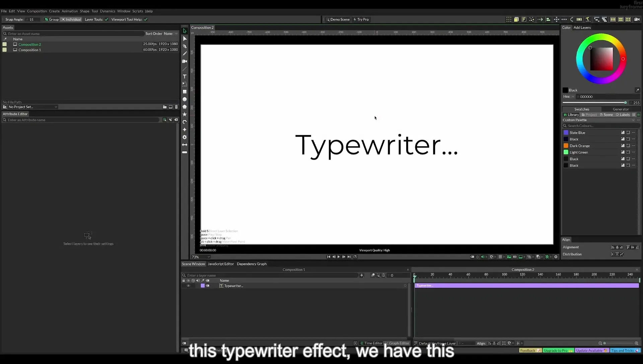This screenshot has width=643, height=364.
Task: Hide the Typewriter layer with eye icon
Action: click(x=188, y=286)
